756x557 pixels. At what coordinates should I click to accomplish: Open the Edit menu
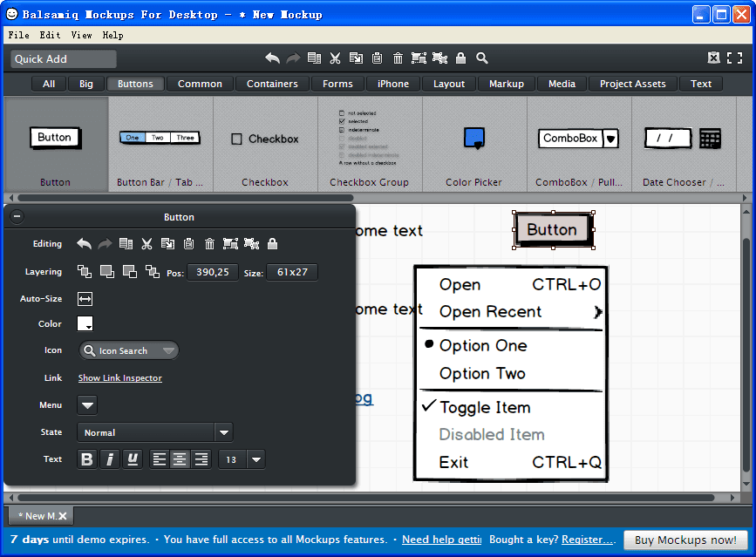(x=50, y=35)
